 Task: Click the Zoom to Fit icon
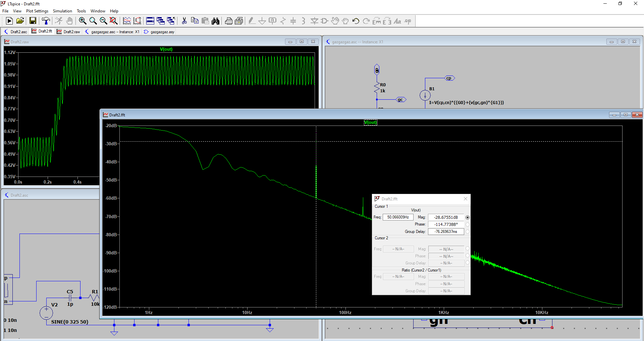point(114,21)
